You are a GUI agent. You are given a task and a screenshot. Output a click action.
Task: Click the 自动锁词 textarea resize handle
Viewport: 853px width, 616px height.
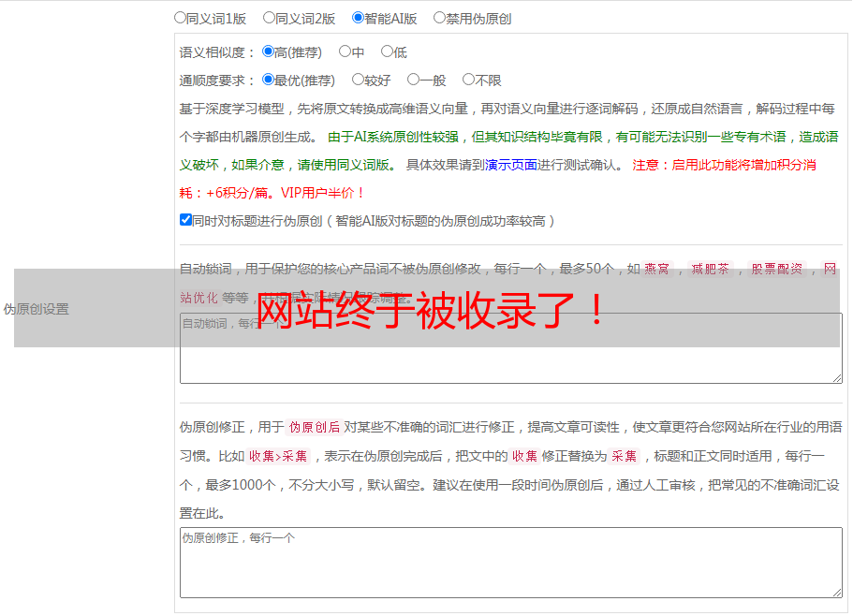(x=837, y=377)
